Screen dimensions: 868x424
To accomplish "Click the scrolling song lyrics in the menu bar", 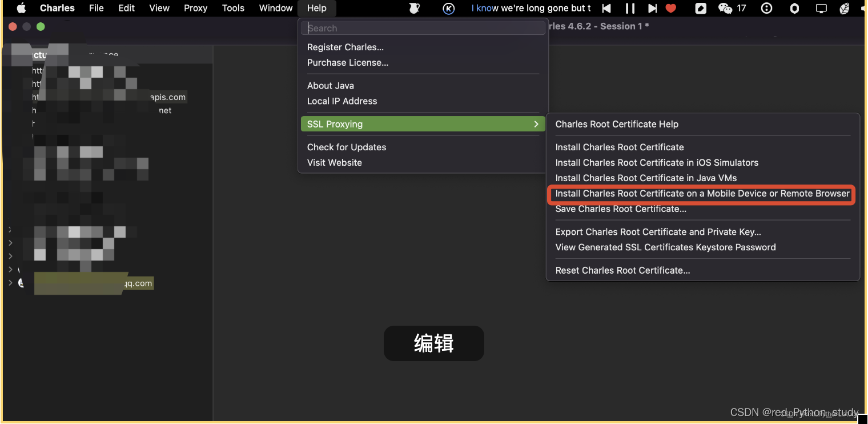I will [x=531, y=8].
